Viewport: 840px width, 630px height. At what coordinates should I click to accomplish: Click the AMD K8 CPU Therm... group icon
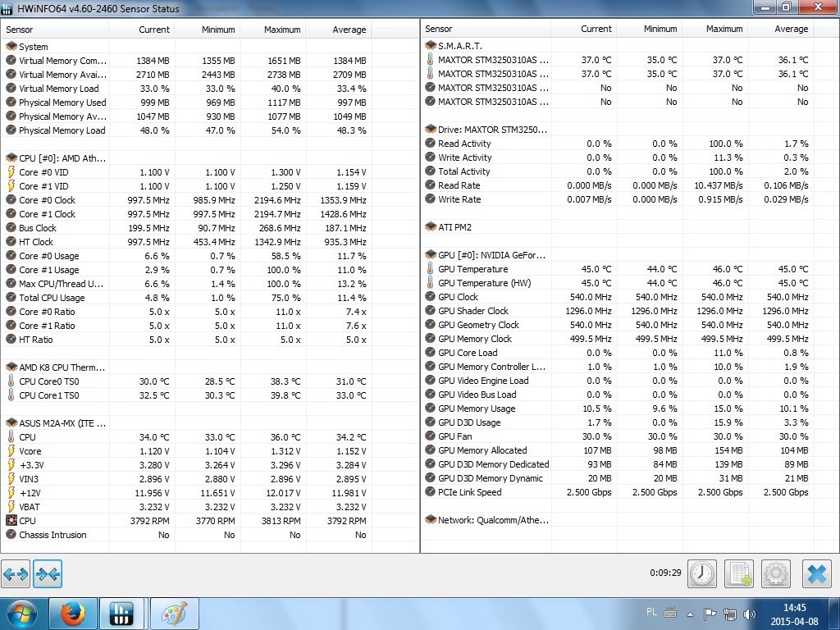(x=11, y=367)
